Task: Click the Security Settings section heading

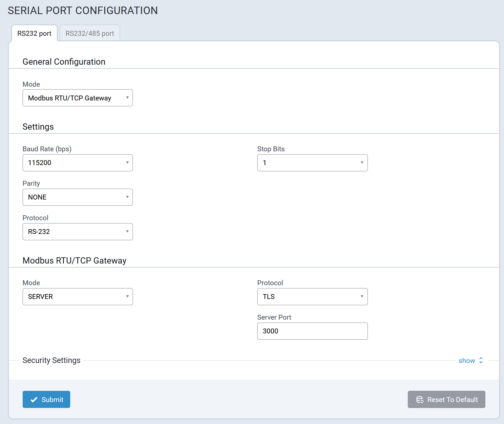Action: [52, 360]
